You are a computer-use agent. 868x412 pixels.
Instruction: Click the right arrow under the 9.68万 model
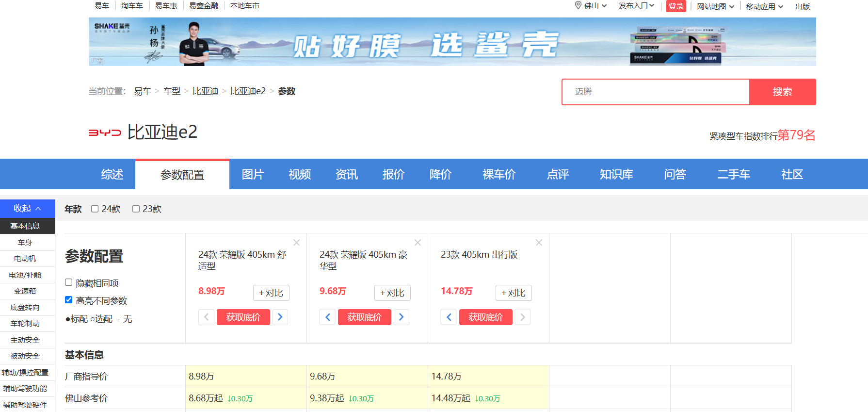pos(402,317)
